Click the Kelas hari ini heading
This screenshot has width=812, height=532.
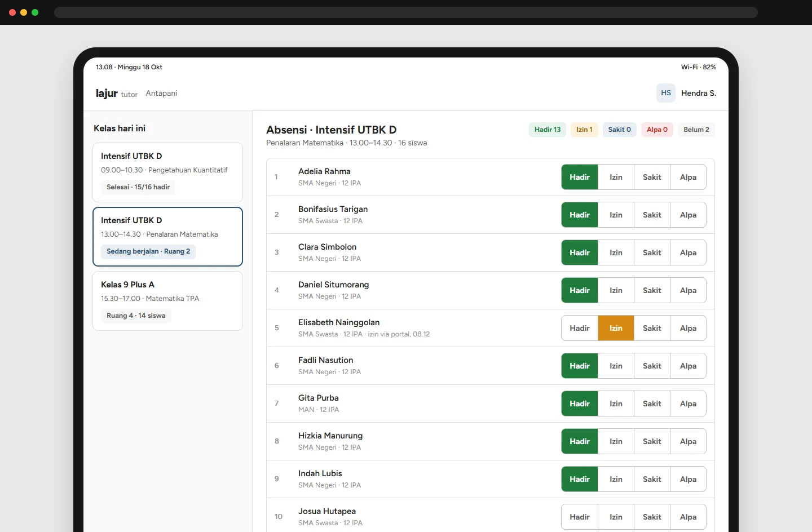coord(120,128)
